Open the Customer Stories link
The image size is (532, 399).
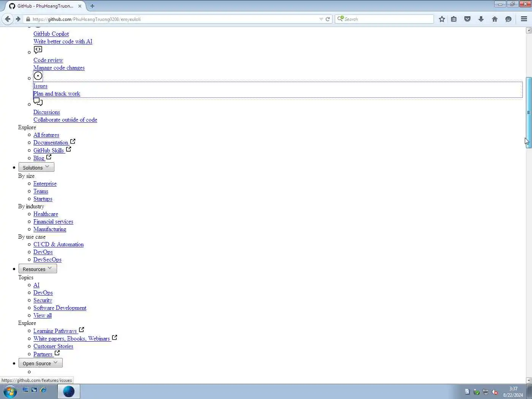tap(53, 346)
